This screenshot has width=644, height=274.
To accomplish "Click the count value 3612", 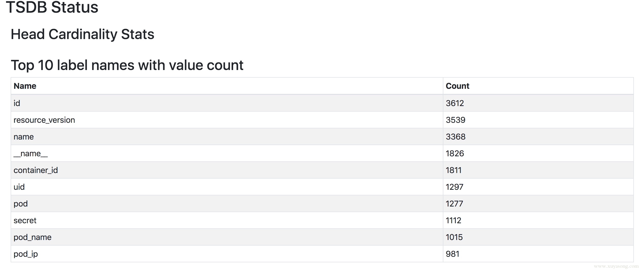I will (455, 103).
